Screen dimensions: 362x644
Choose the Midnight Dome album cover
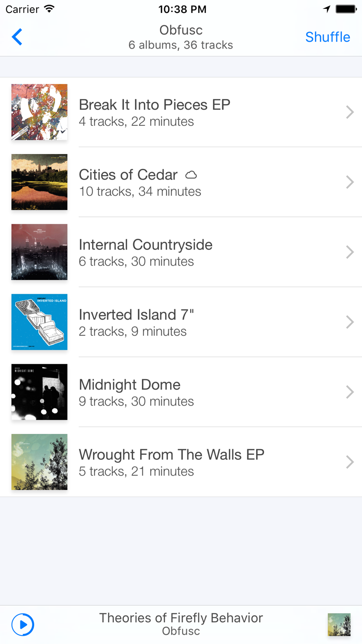[x=39, y=392]
